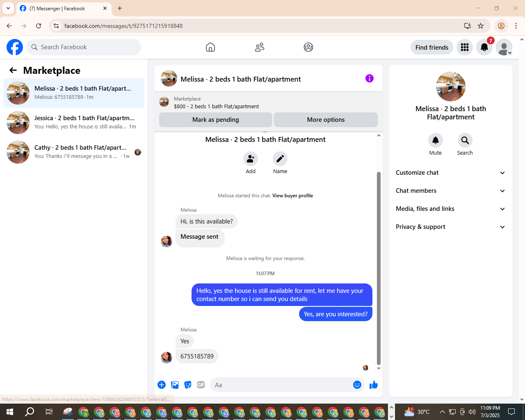Open the Facebook menu grid icon
This screenshot has width=525, height=420.
pyautogui.click(x=465, y=47)
